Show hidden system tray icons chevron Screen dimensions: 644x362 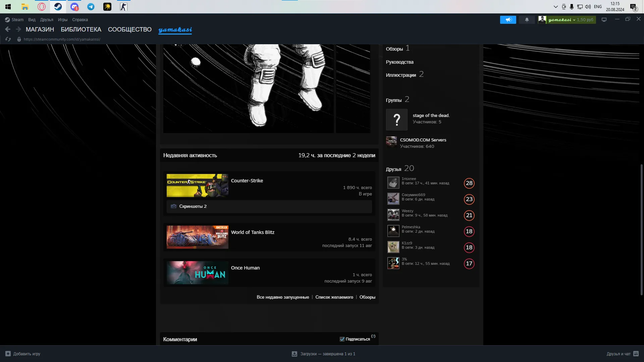tap(555, 7)
